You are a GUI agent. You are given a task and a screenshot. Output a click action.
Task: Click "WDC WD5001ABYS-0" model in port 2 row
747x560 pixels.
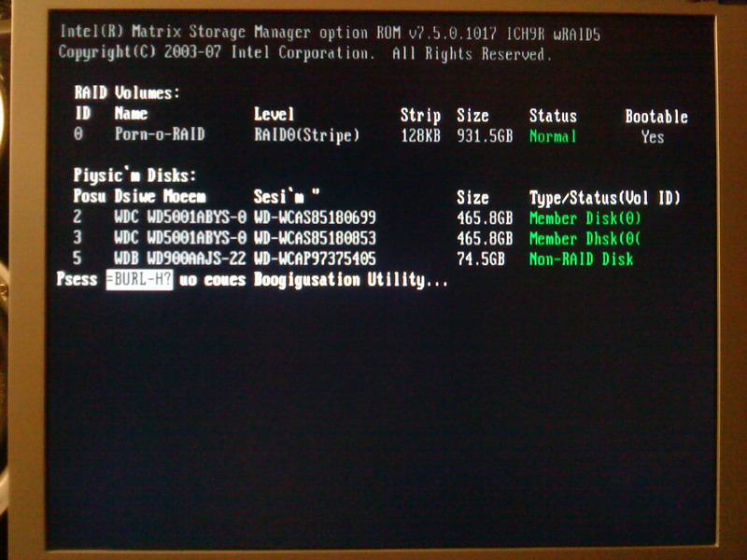180,217
